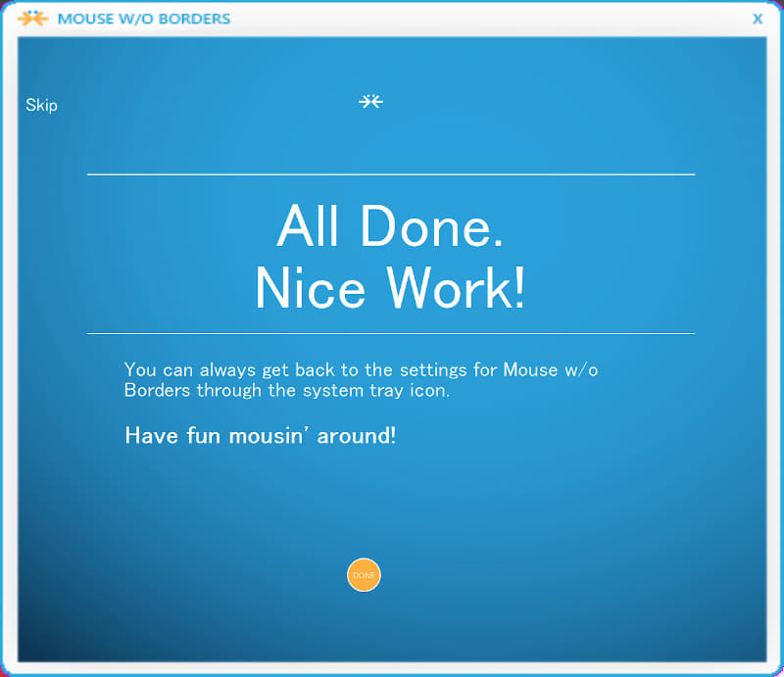
Task: Click the "All Done. Nice Work!" heading
Action: (x=390, y=257)
